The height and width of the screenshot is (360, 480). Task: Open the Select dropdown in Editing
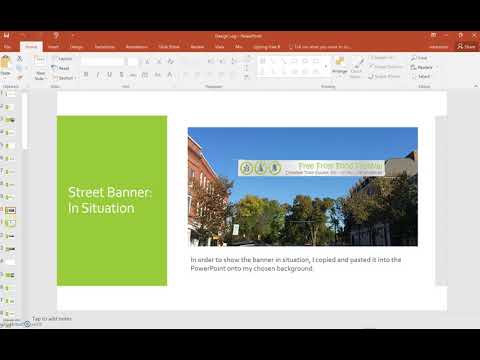(x=421, y=76)
